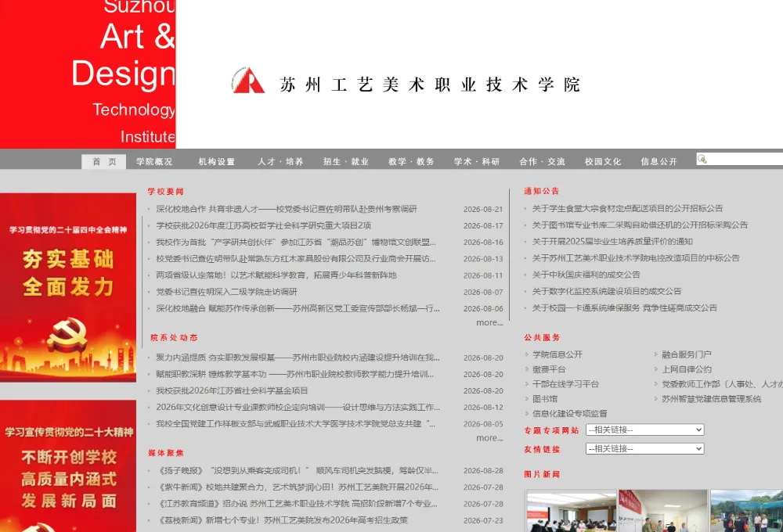The height and width of the screenshot is (532, 783).
Task: Click 'more...' under 院系处动态
Action: coord(489,437)
